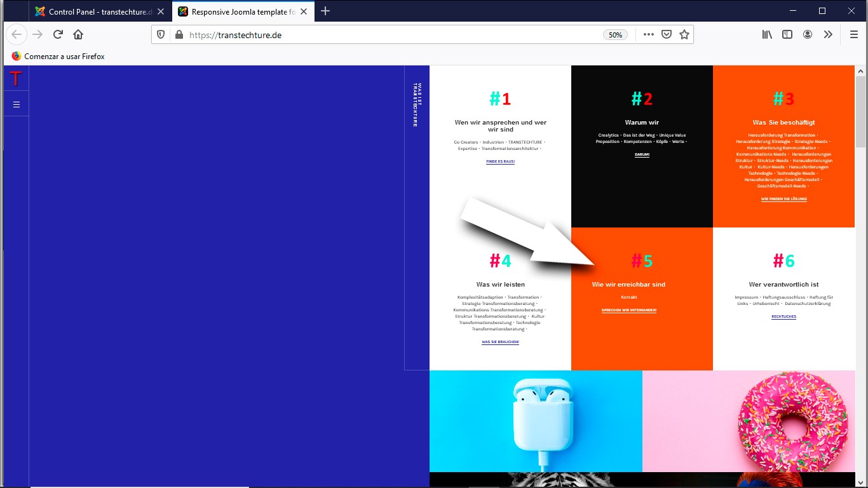Expand more toolbar tools chevron
868x488 pixels.
[x=828, y=35]
